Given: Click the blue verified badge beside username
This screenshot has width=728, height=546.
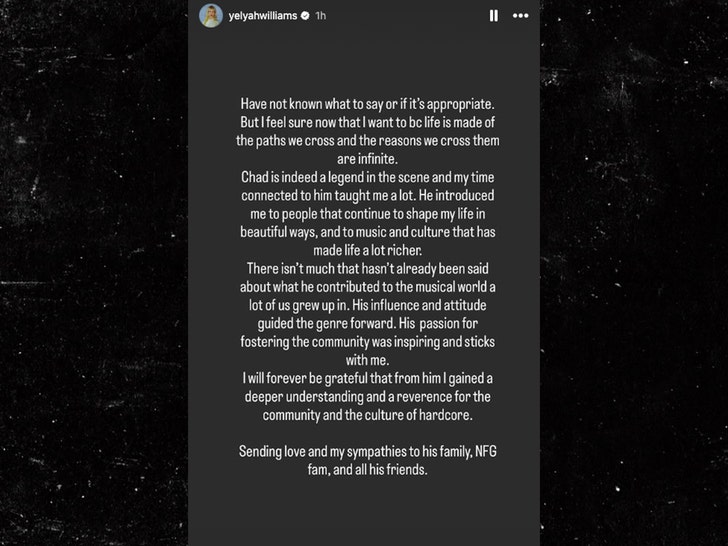Looking at the screenshot, I should (305, 16).
